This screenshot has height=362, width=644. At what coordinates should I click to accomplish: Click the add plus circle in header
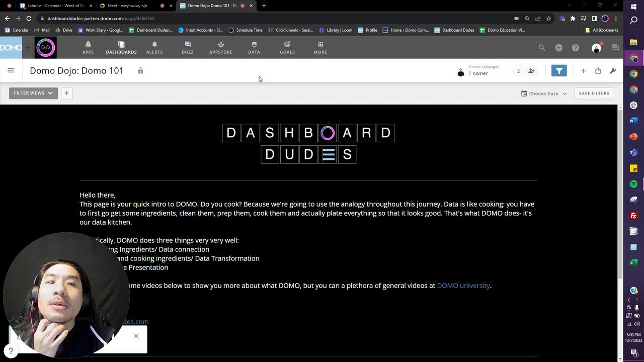coord(558,48)
